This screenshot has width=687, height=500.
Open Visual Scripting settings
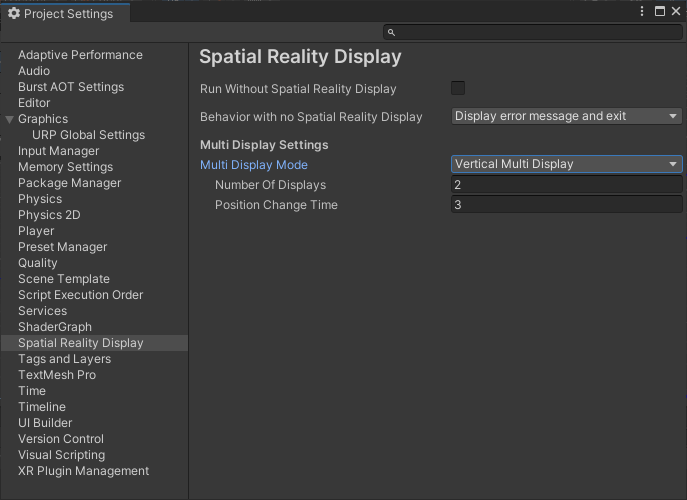[x=61, y=454]
